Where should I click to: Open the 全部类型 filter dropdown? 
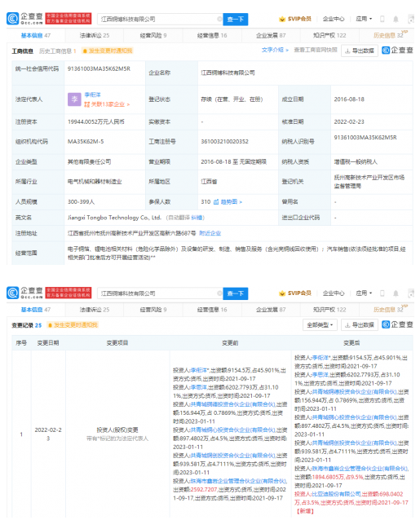coord(320,324)
